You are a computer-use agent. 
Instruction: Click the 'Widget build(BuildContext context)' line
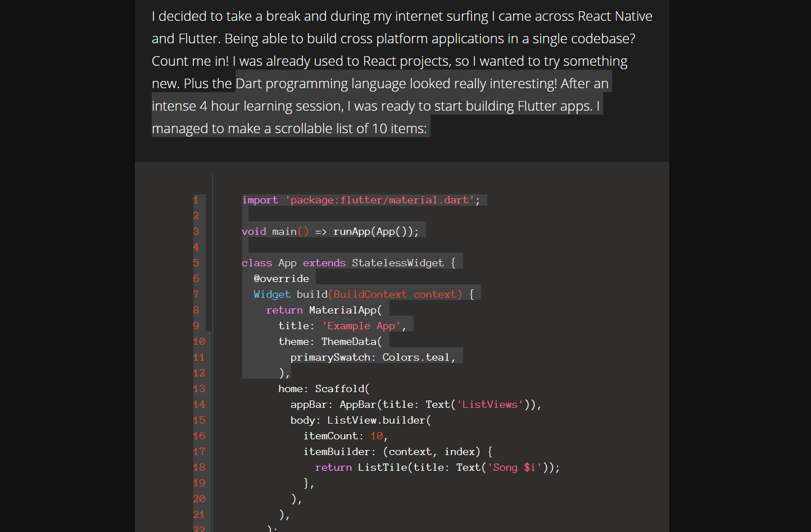click(364, 294)
